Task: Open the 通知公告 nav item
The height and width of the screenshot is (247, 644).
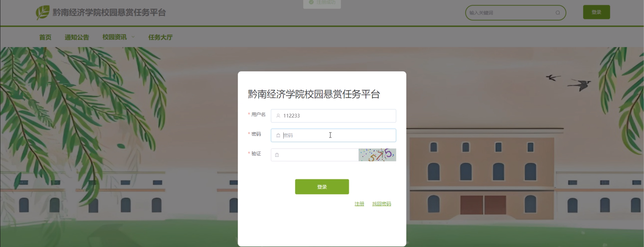Action: click(x=77, y=37)
